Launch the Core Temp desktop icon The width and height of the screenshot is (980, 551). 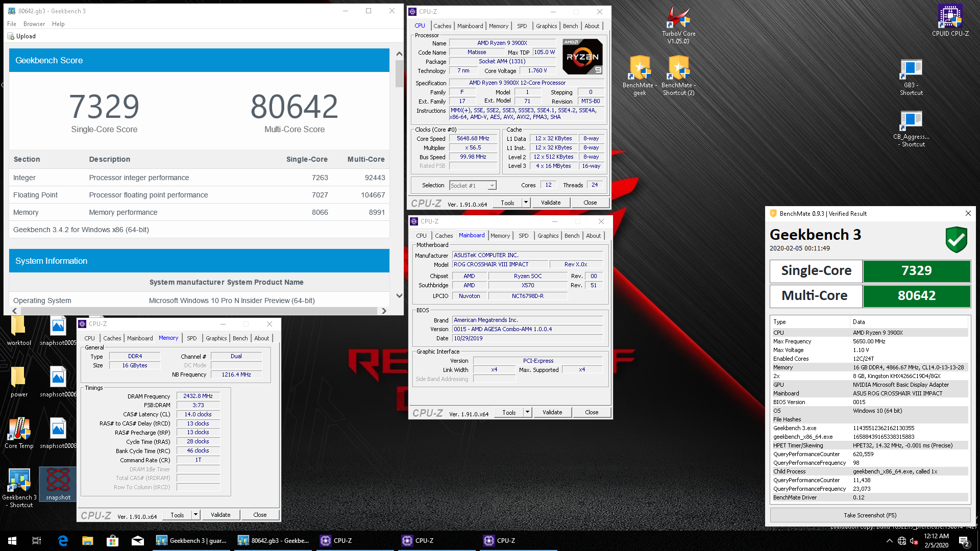click(19, 433)
